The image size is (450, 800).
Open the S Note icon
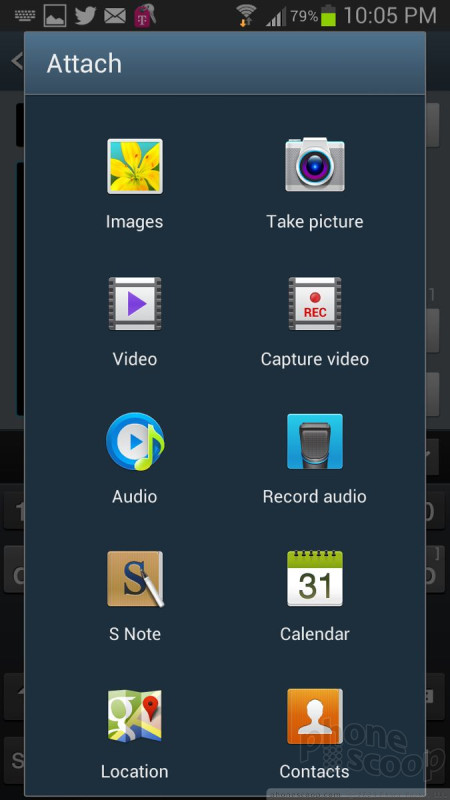135,579
